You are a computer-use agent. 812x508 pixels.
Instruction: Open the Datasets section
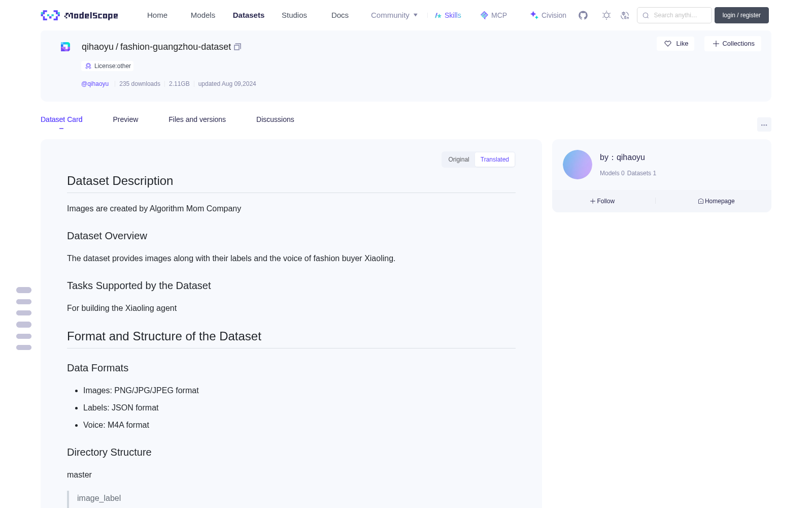249,15
